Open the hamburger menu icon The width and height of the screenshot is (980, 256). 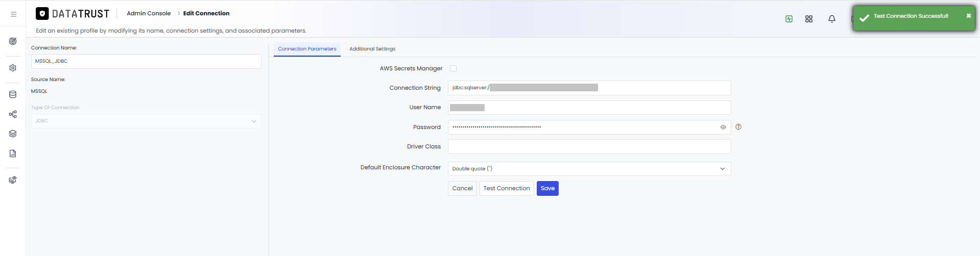pyautogui.click(x=13, y=14)
